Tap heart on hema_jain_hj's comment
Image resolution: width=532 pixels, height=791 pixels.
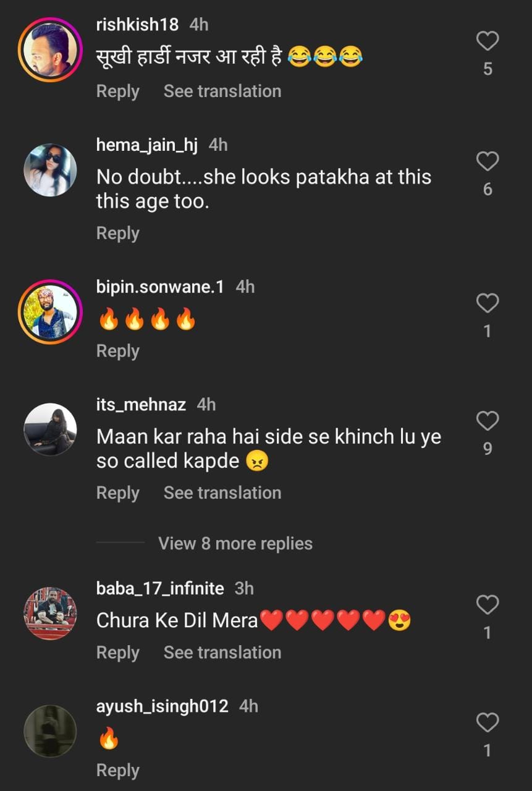[488, 161]
